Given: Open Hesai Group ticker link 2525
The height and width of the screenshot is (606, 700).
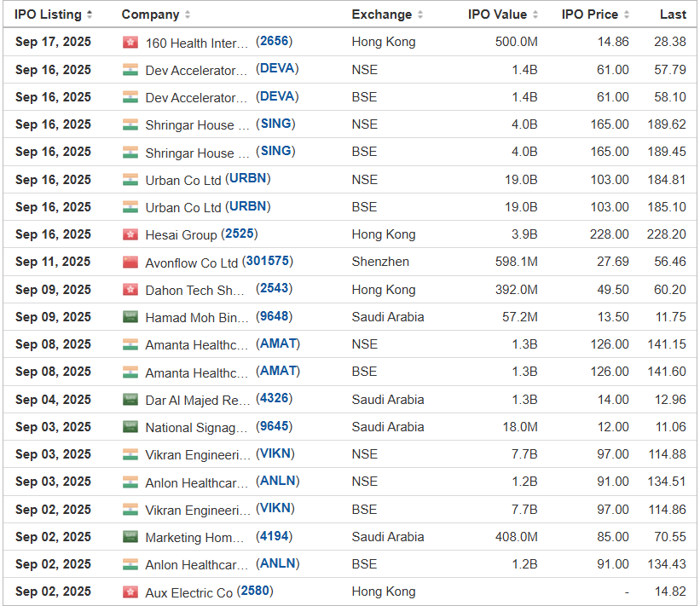Looking at the screenshot, I should tap(240, 234).
